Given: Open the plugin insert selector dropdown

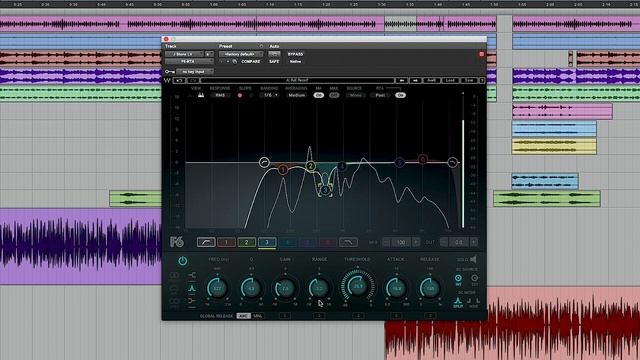Looking at the screenshot, I should [x=189, y=62].
